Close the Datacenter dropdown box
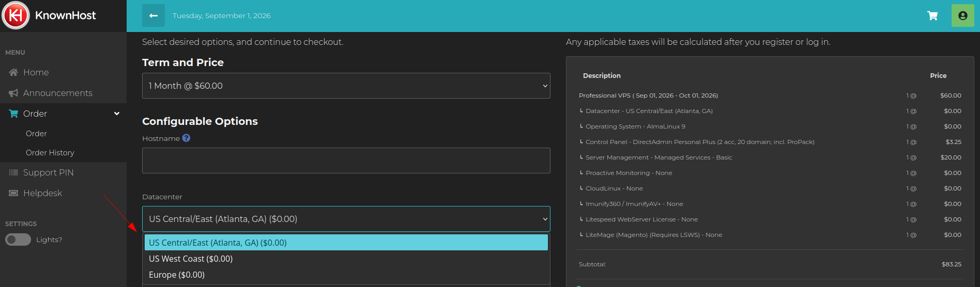This screenshot has width=980, height=287. [346, 219]
